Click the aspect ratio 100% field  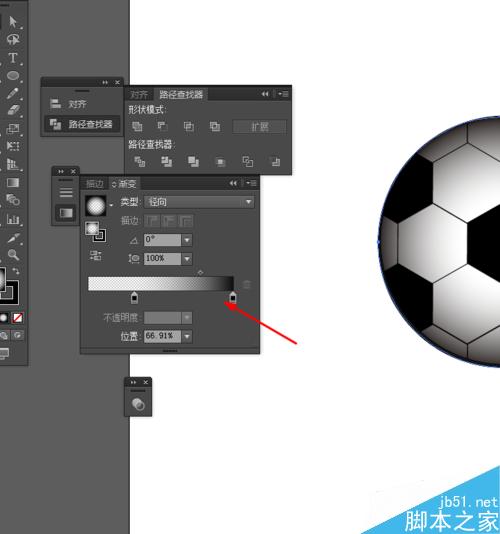coord(163,259)
